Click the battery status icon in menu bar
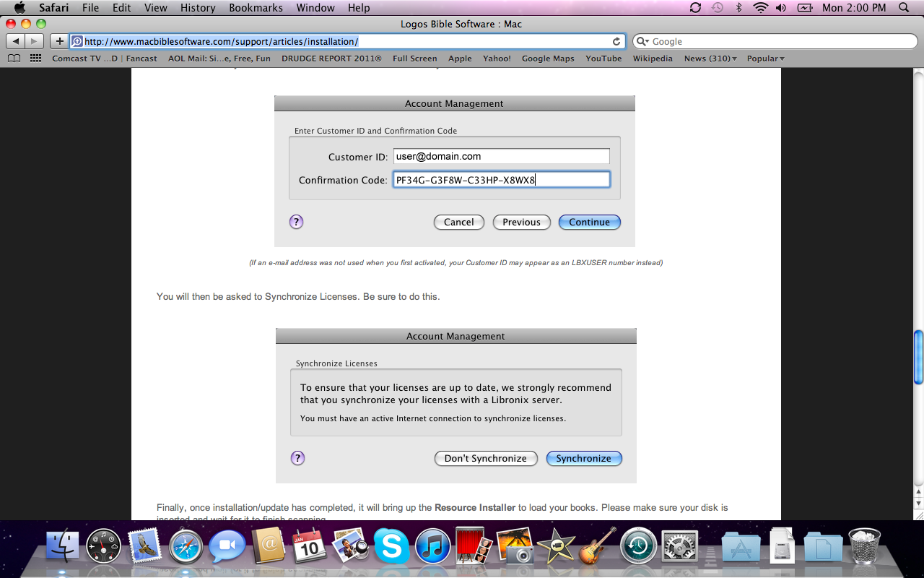The width and height of the screenshot is (924, 578). coord(805,8)
